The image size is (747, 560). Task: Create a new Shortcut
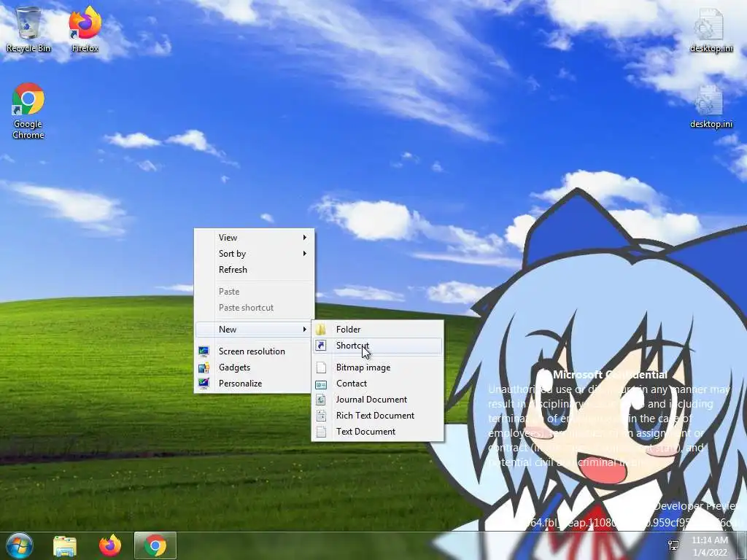(378, 345)
